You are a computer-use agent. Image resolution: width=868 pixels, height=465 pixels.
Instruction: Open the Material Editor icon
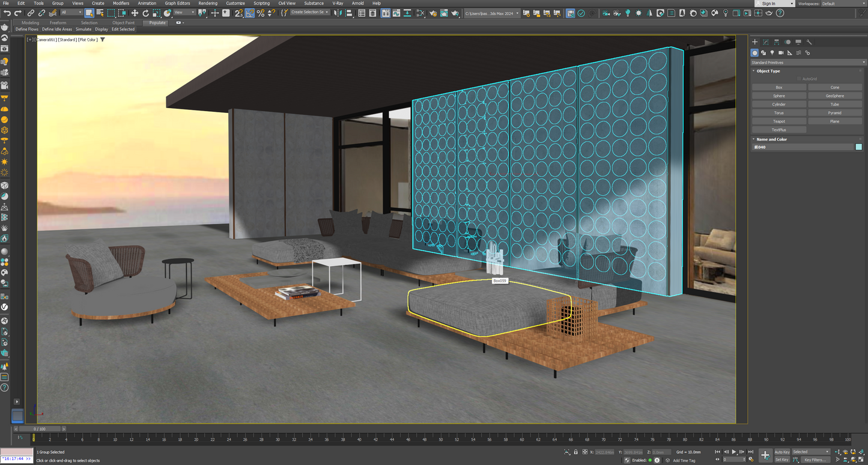pos(419,13)
